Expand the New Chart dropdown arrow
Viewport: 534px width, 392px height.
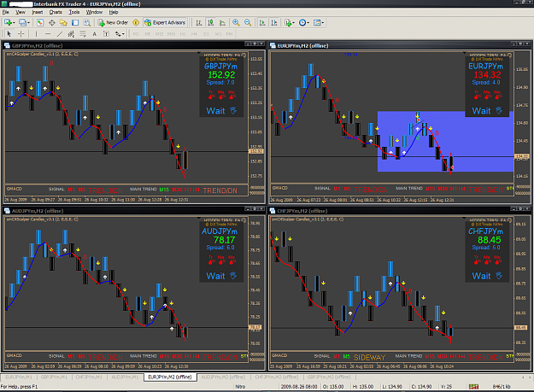pyautogui.click(x=14, y=23)
